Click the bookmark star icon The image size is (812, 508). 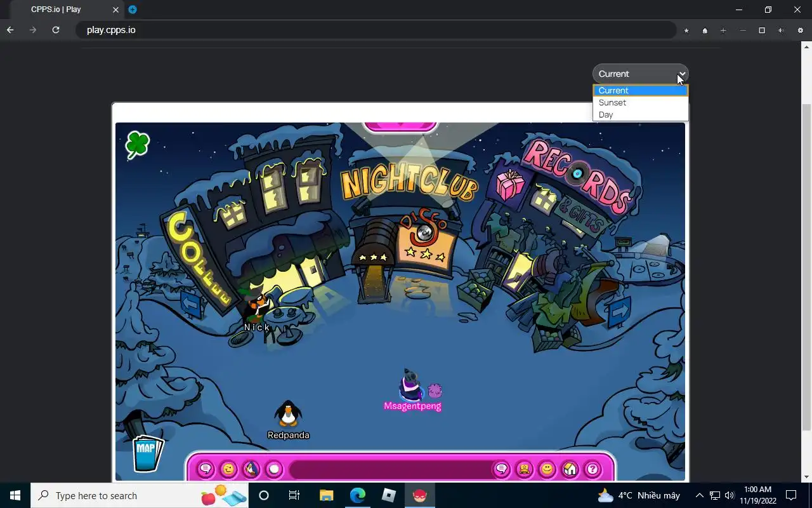(686, 30)
